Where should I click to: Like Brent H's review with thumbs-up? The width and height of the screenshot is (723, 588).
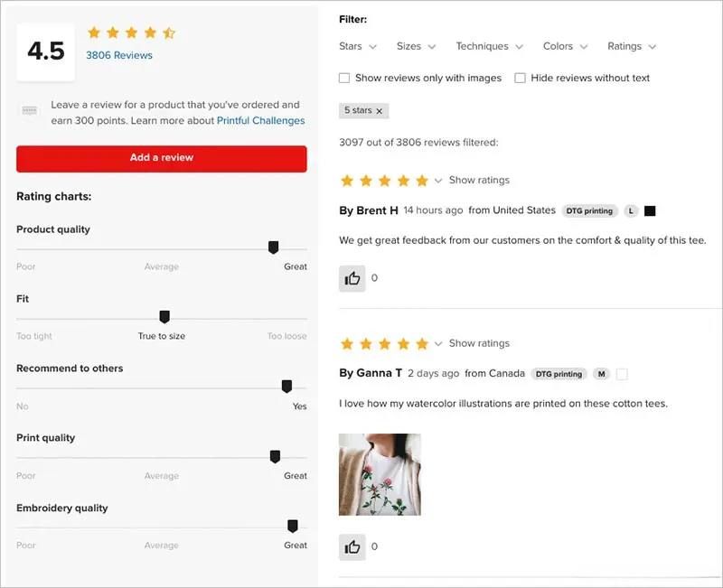352,278
